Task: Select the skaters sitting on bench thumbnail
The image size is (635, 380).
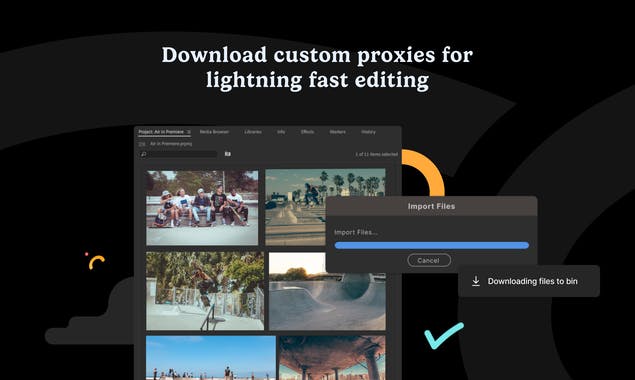Action: (202, 208)
